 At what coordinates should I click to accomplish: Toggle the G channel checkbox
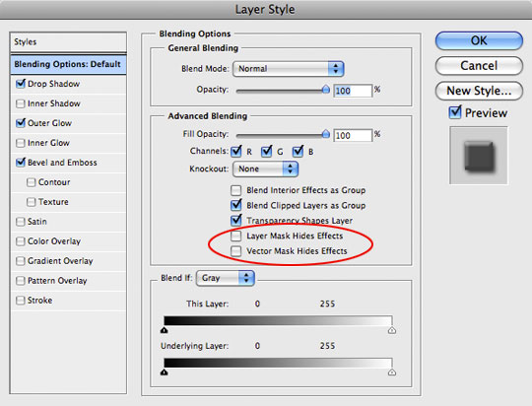(266, 152)
